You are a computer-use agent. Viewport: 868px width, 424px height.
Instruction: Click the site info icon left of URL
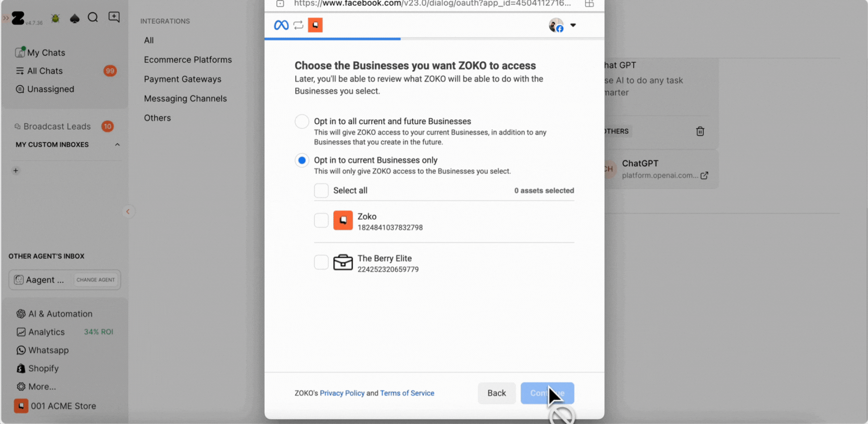click(x=280, y=4)
